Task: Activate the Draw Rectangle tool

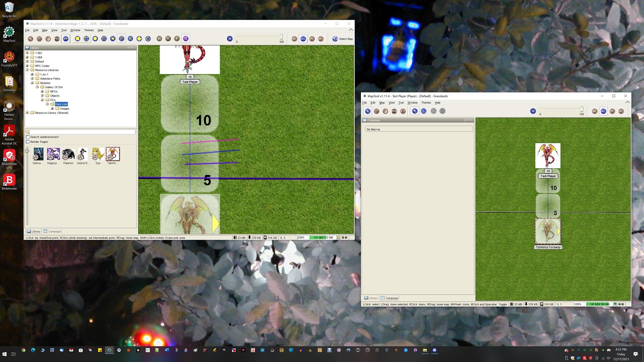Action: 77,39
